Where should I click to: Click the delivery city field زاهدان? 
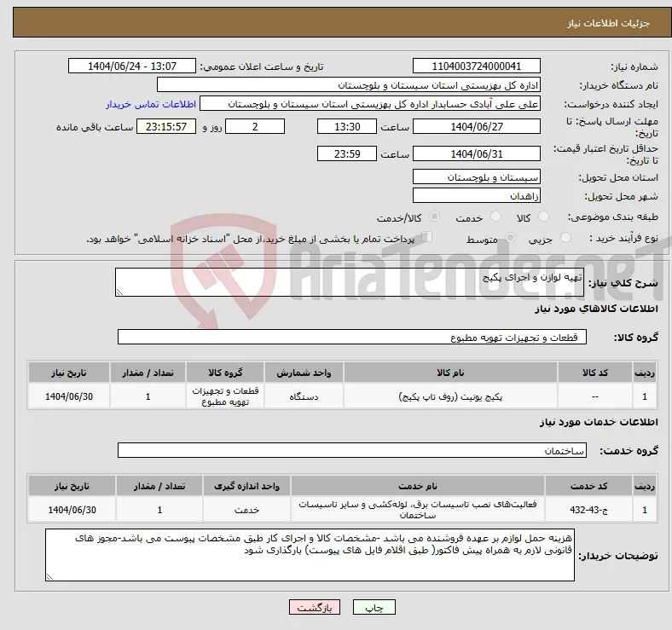(x=476, y=195)
